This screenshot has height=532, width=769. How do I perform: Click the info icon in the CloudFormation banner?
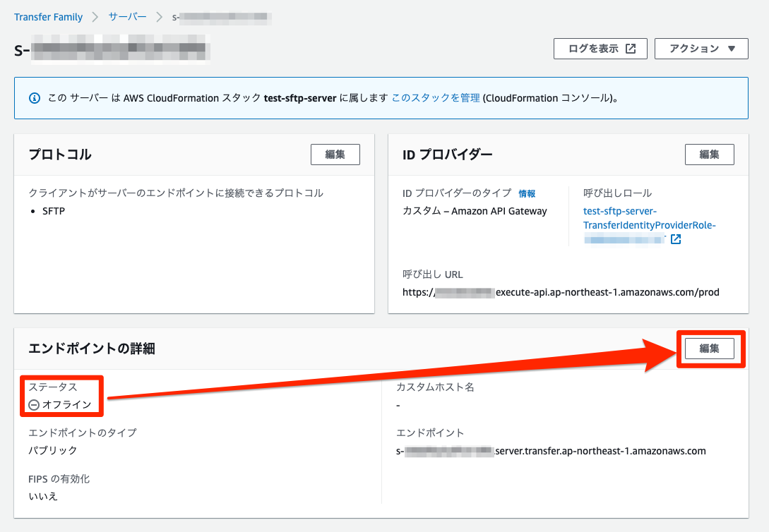point(35,98)
